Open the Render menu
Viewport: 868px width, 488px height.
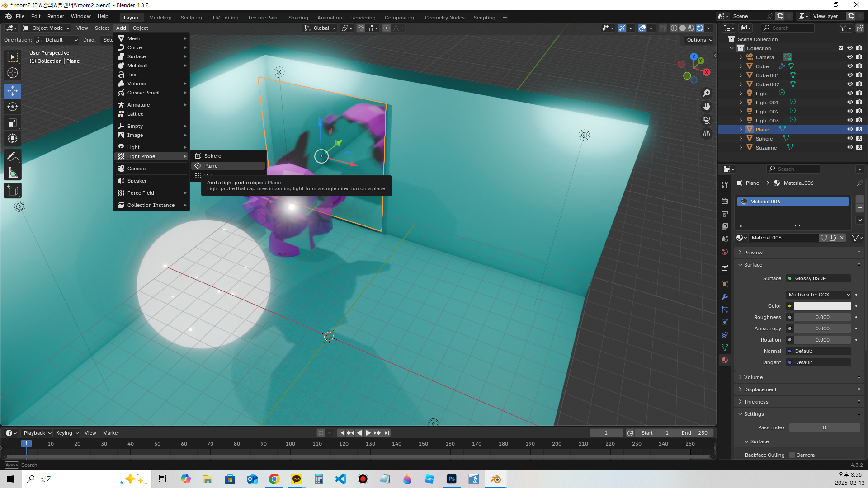56,16
